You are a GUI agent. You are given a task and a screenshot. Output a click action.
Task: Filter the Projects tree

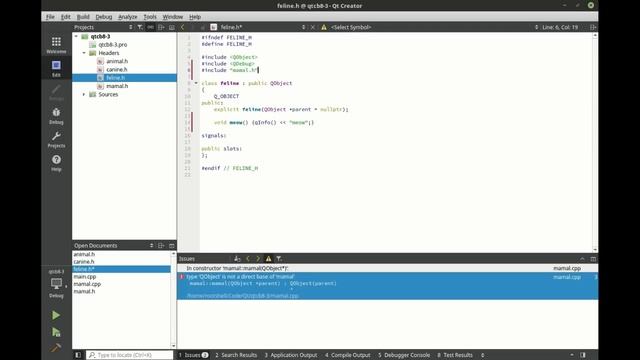[x=140, y=27]
